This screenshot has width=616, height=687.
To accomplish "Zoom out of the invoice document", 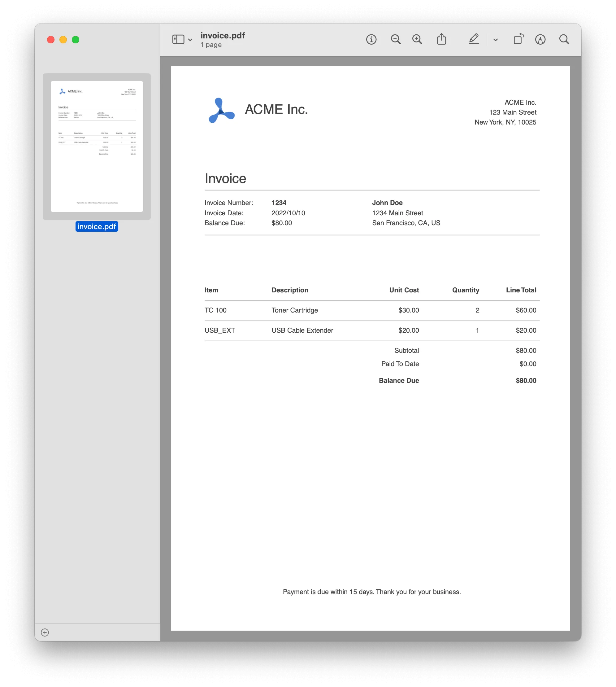I will [396, 39].
